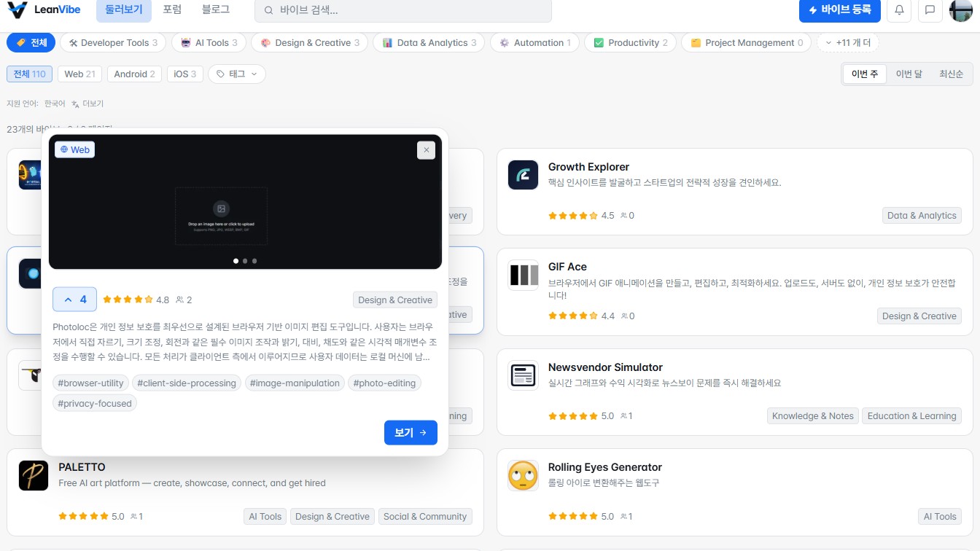This screenshot has width=980, height=551.
Task: Click the 보기 button in popup
Action: tap(411, 432)
